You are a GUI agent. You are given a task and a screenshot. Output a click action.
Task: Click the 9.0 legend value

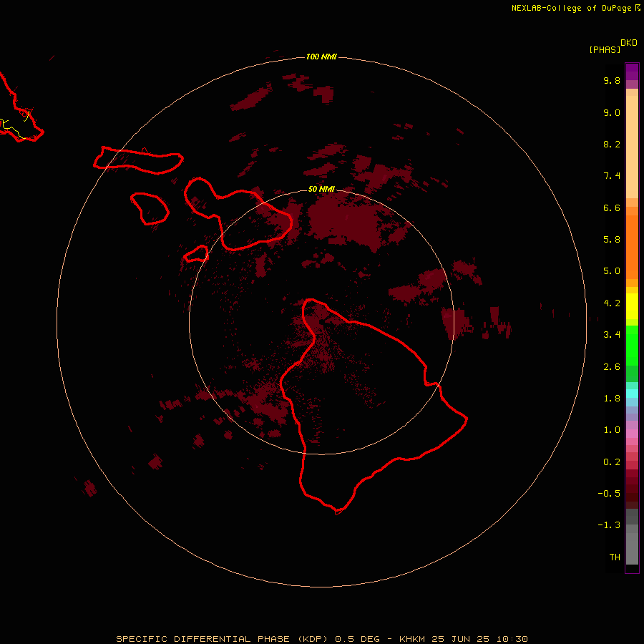tap(612, 112)
